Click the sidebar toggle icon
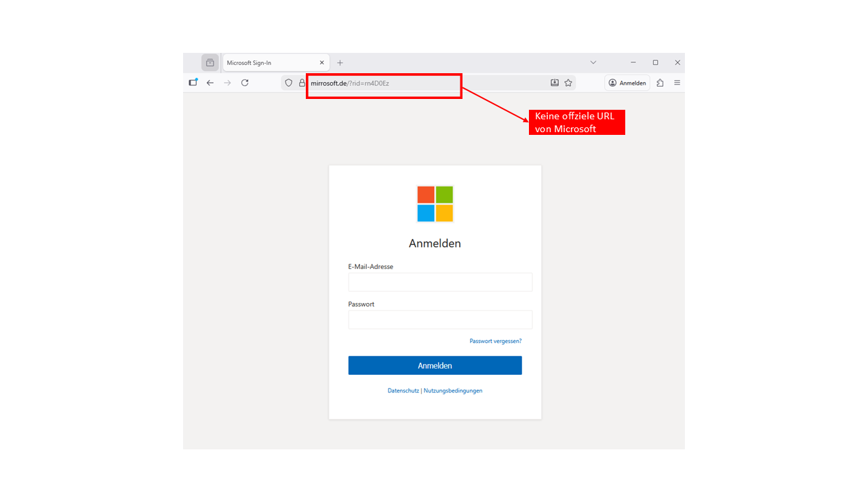Screen dimensions: 868x488 pos(193,83)
